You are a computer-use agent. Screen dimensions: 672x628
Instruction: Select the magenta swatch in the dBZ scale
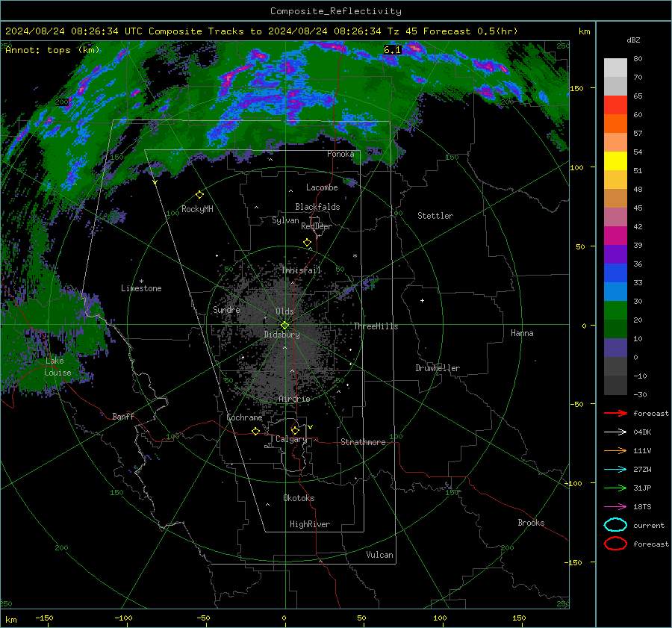coord(615,235)
